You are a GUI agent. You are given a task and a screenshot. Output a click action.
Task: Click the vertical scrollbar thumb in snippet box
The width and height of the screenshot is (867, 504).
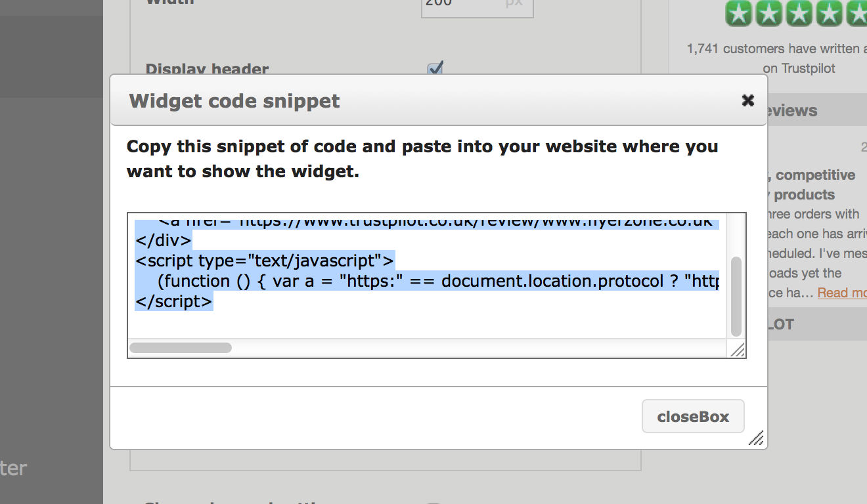[736, 297]
